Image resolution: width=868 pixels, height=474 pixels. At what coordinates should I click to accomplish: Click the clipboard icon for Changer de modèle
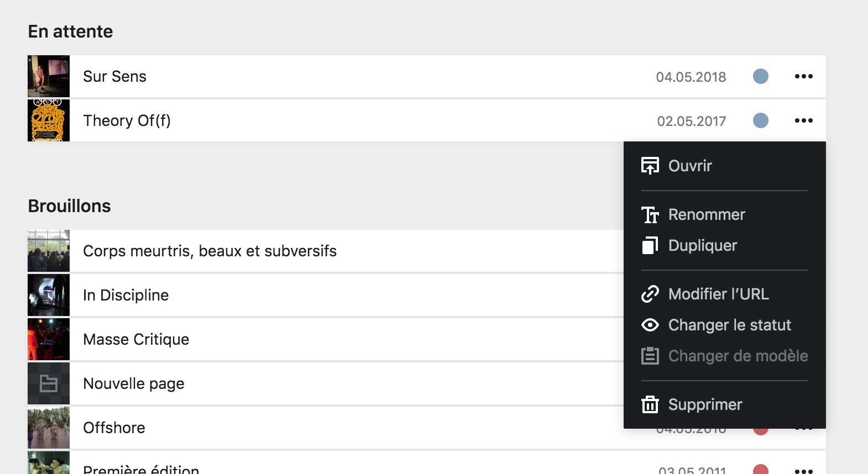point(651,356)
